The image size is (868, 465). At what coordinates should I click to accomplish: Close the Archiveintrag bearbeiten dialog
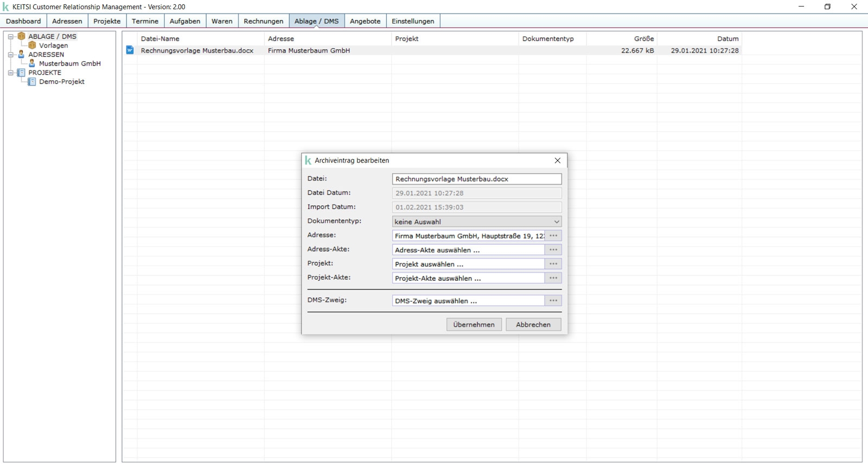[x=558, y=160]
